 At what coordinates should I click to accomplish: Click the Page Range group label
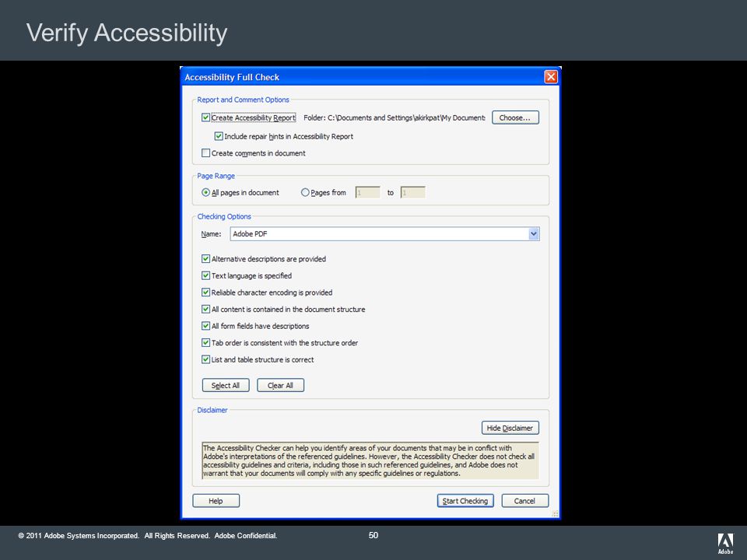[216, 176]
